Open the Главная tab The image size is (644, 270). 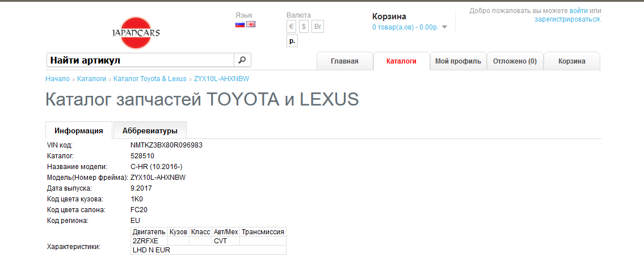[344, 61]
